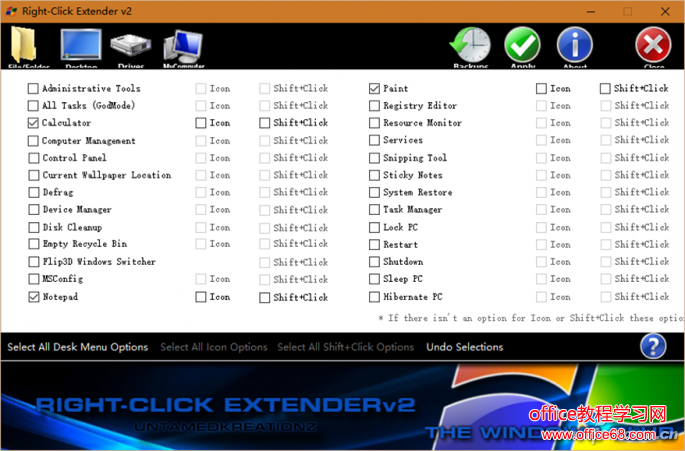Viewport: 685px width, 451px height.
Task: Click the app icon in title bar
Action: point(11,11)
